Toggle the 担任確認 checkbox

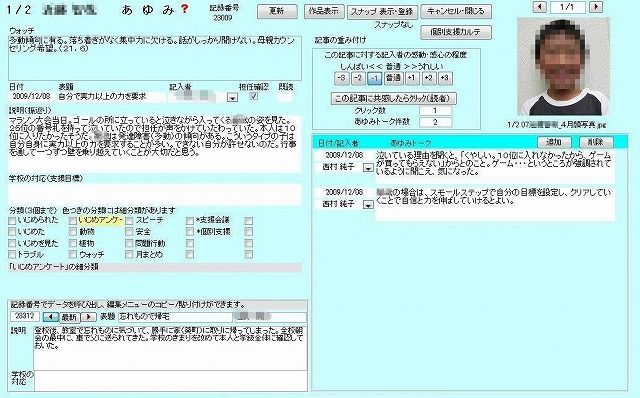point(253,96)
